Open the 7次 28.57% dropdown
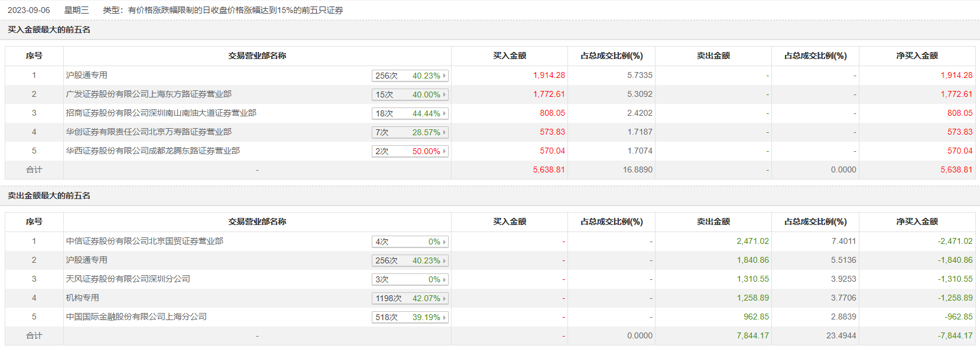Image resolution: width=980 pixels, height=349 pixels. click(410, 132)
